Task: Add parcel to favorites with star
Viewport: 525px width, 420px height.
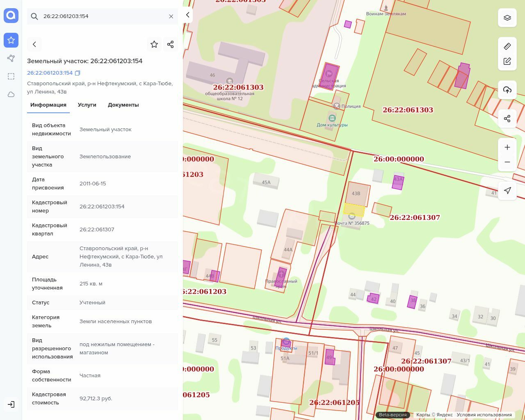Action: pos(154,44)
